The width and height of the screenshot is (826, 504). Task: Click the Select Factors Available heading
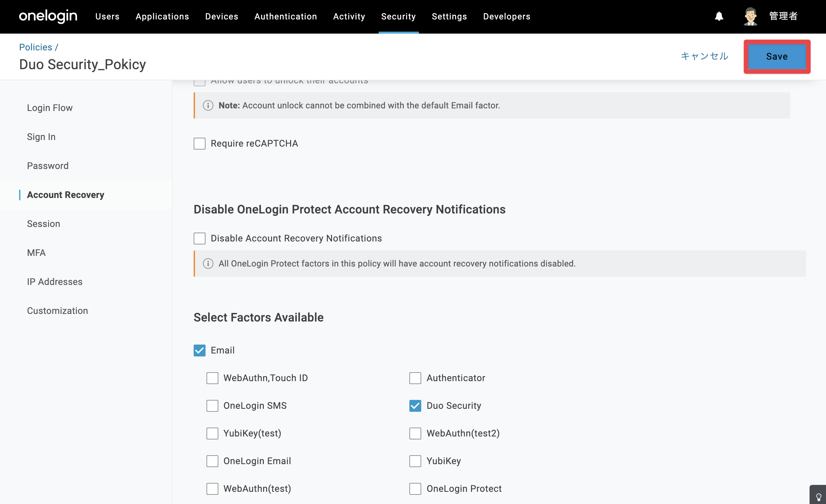tap(259, 317)
